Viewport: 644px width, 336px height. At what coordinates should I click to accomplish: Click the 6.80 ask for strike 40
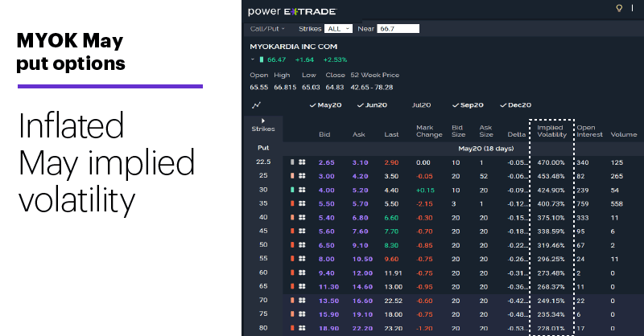[x=360, y=218]
